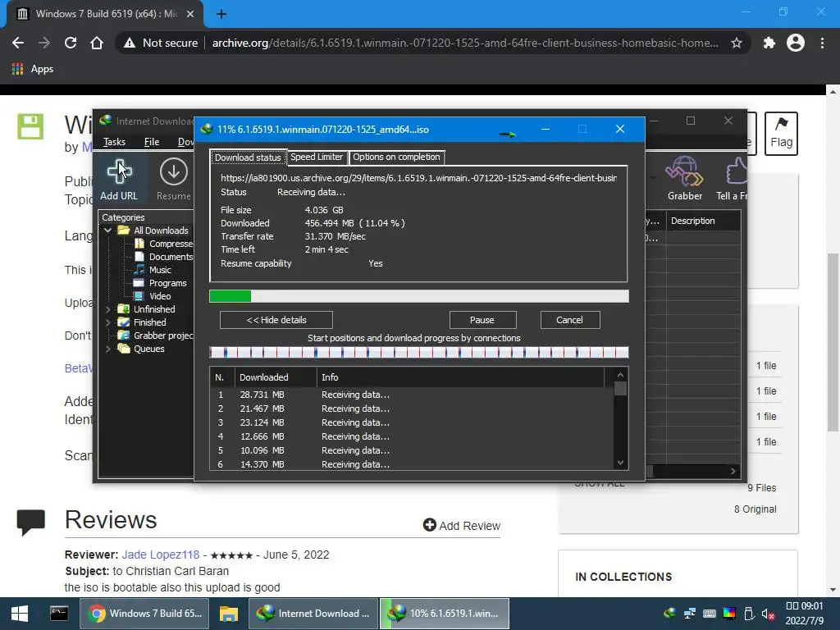840x630 pixels.
Task: Switch to Internet Download Manager taskbar button
Action: [x=313, y=614]
